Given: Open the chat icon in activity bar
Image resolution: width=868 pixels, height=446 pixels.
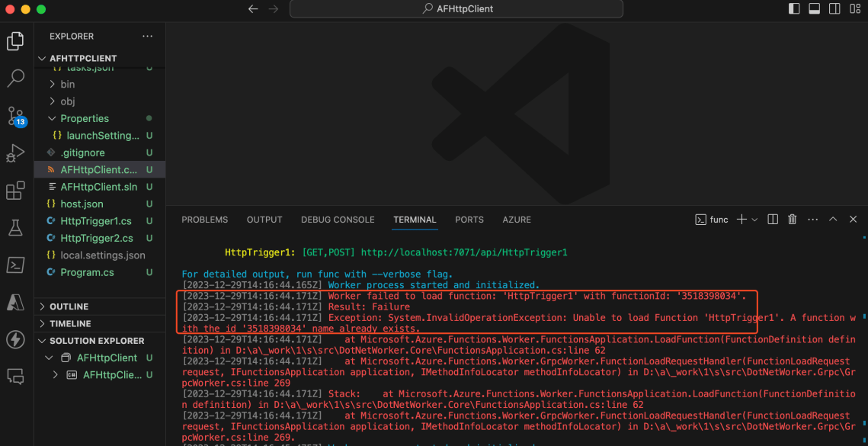Looking at the screenshot, I should tap(15, 377).
